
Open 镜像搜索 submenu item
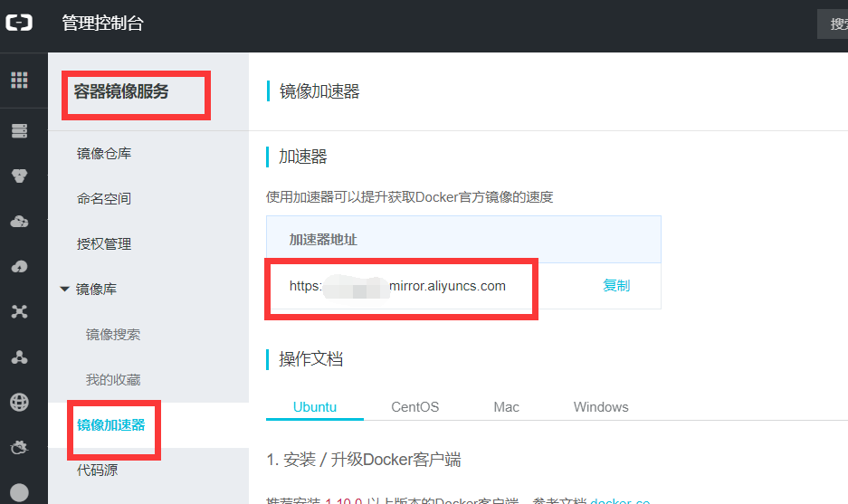(x=113, y=335)
